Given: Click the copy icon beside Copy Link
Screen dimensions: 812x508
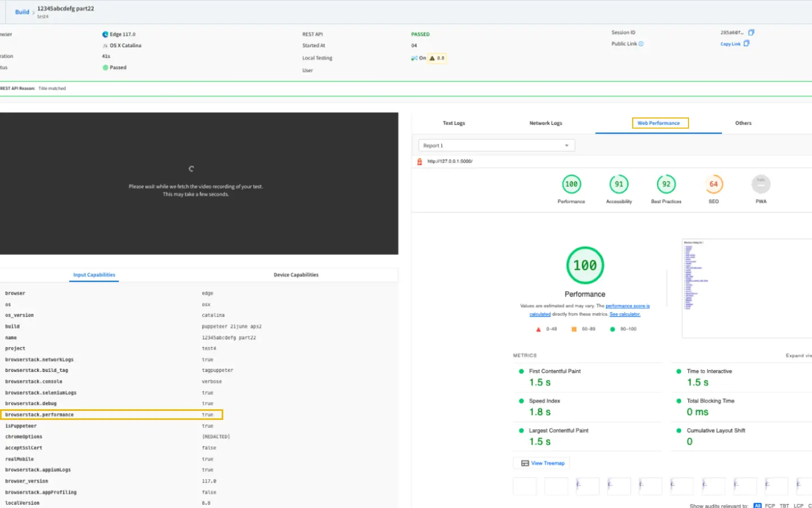Looking at the screenshot, I should point(747,43).
